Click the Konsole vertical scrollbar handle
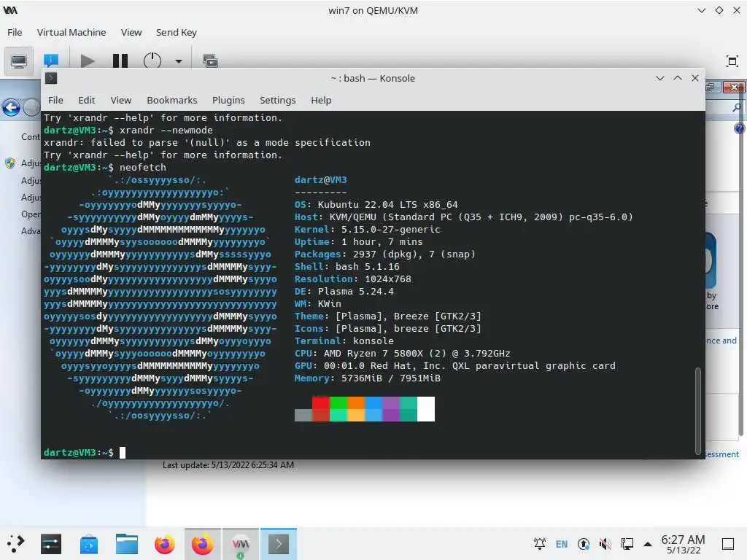 [698, 411]
